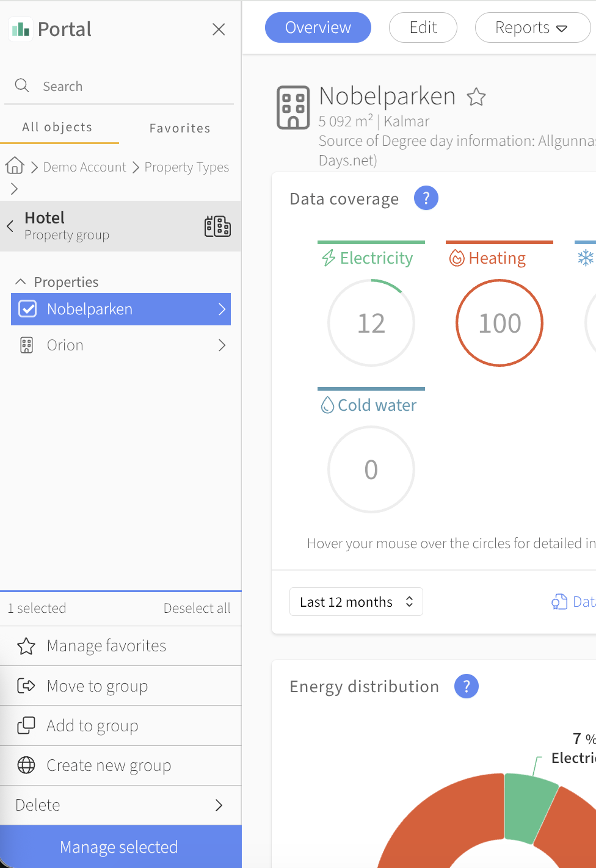The image size is (596, 868).
Task: Click the Electricity lightning bolt icon
Action: pos(329,258)
